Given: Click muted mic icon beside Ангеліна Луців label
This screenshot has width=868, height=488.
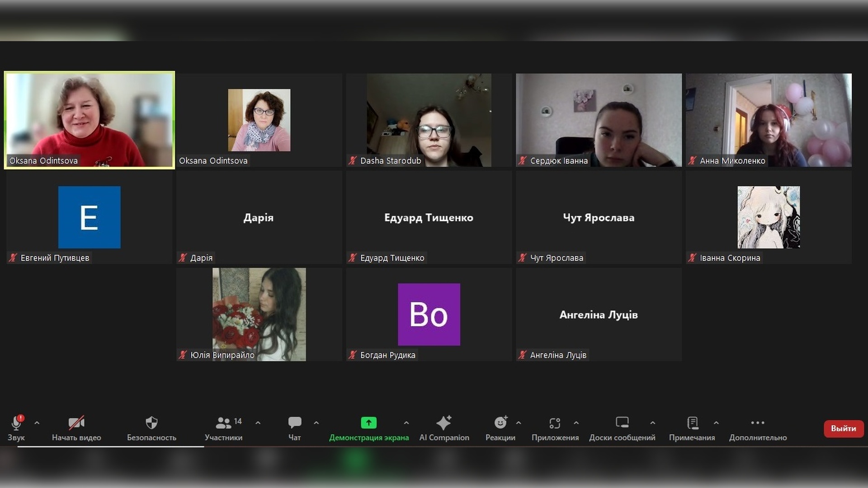Looking at the screenshot, I should (x=523, y=355).
